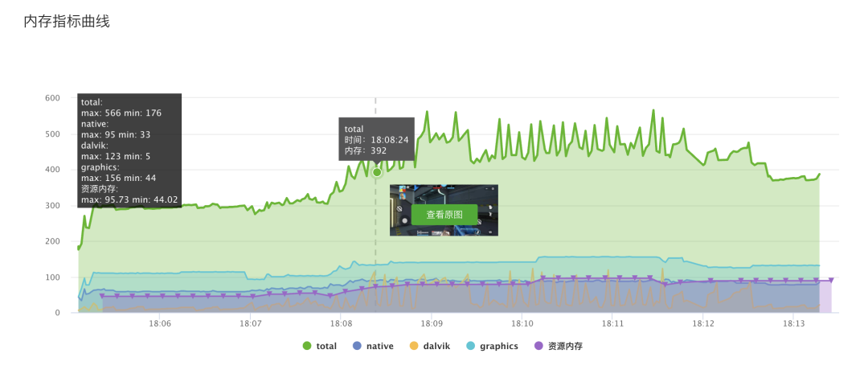868x374 pixels.
Task: Toggle the "资源内存" legend text
Action: click(565, 347)
